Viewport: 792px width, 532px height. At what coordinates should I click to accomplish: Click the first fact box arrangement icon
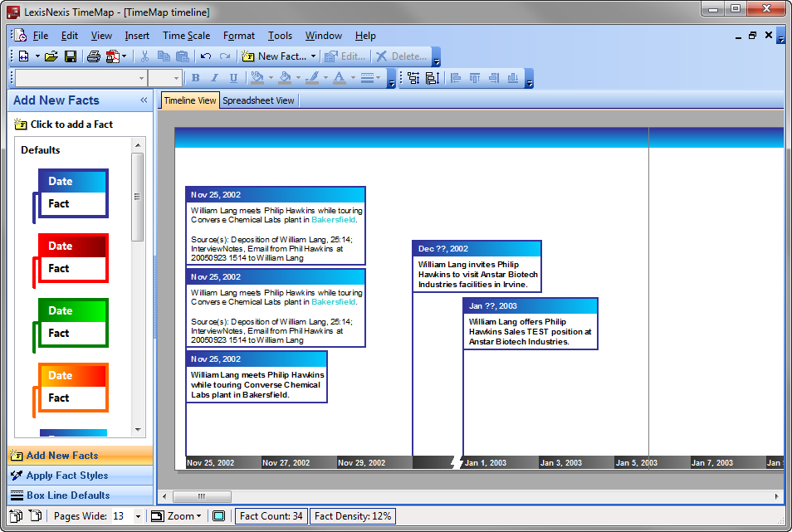click(413, 78)
